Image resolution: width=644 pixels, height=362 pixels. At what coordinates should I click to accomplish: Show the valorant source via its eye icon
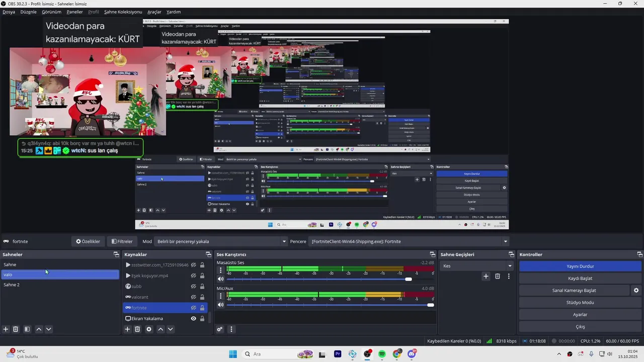click(x=193, y=297)
